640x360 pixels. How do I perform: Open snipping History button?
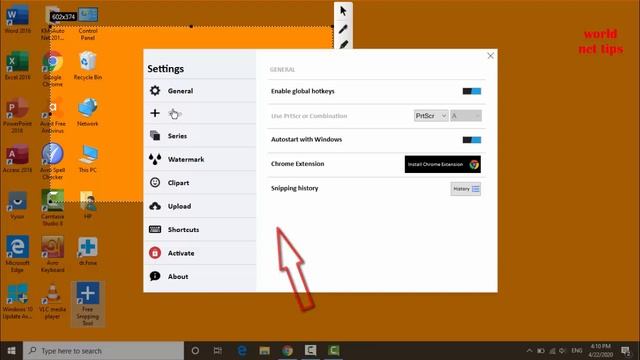pos(466,189)
